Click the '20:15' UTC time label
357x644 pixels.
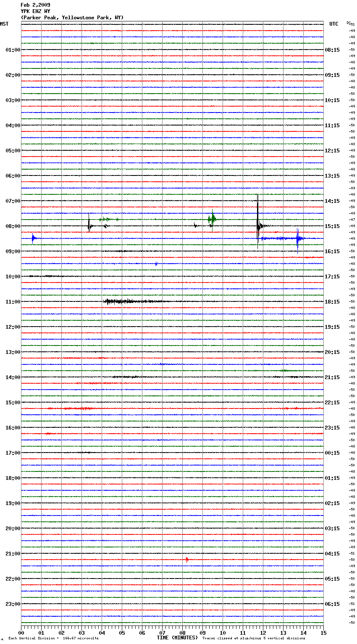[x=332, y=352]
